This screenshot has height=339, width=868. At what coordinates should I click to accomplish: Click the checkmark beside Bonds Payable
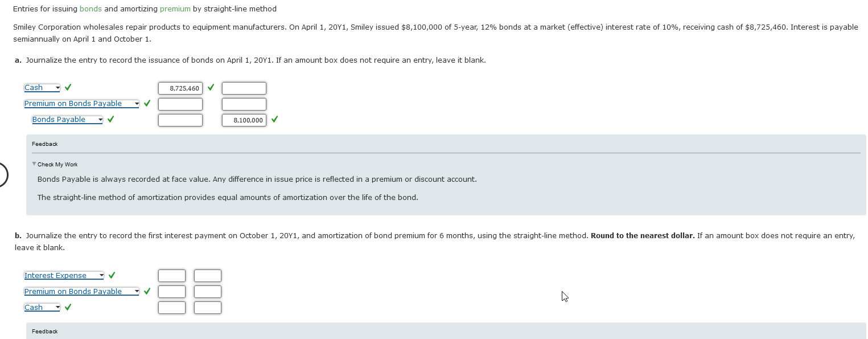(x=110, y=119)
